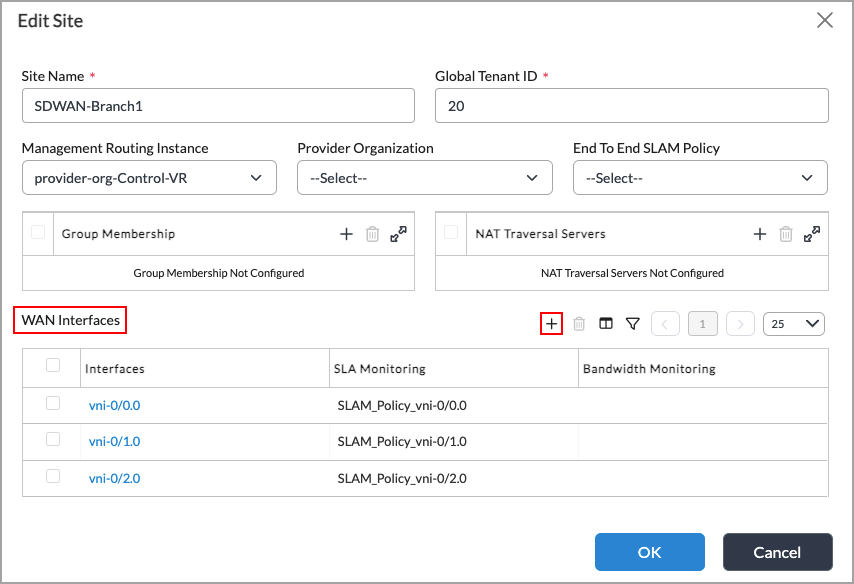The height and width of the screenshot is (584, 854).
Task: Open the rows-per-page 25 dropdown
Action: coord(794,324)
